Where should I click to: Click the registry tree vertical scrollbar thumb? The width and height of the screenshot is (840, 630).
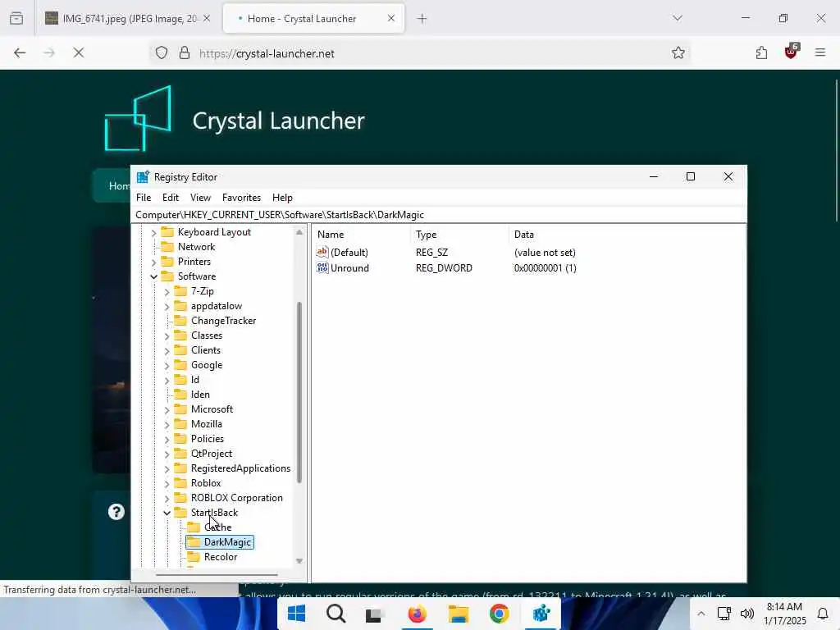click(x=299, y=393)
